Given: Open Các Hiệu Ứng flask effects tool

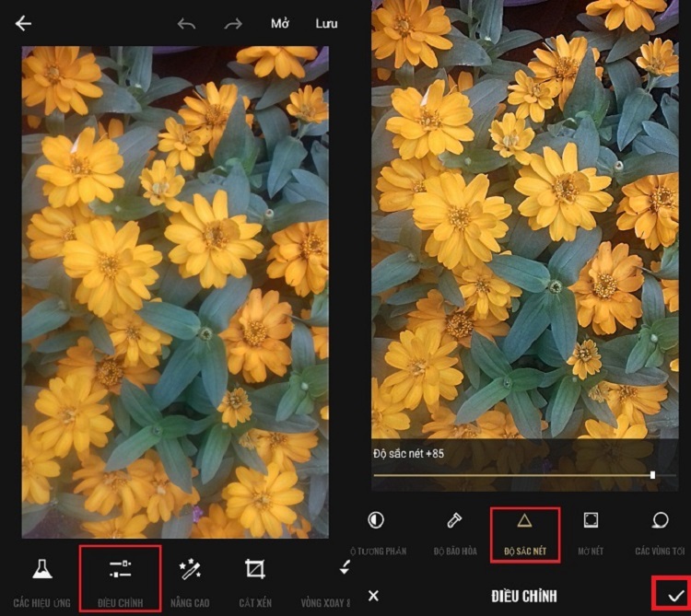Looking at the screenshot, I should pos(41,580).
